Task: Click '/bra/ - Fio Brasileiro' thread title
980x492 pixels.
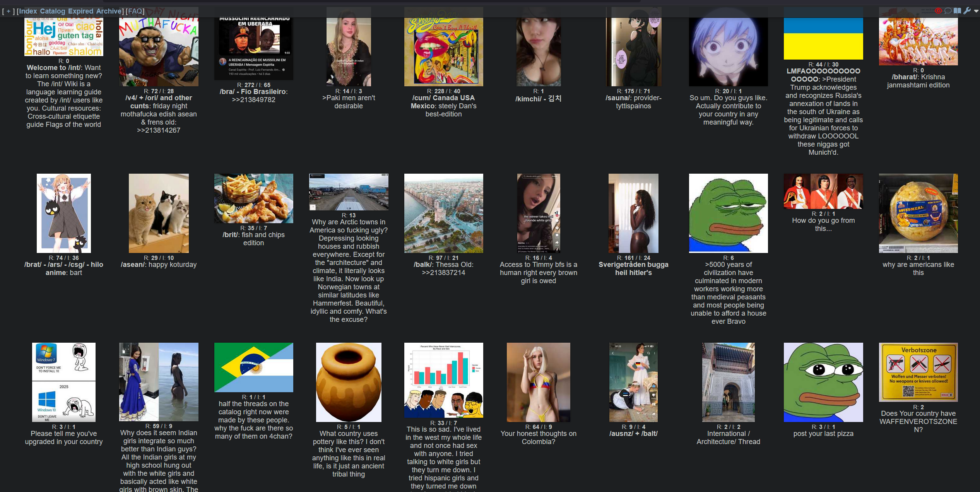Action: 253,92
